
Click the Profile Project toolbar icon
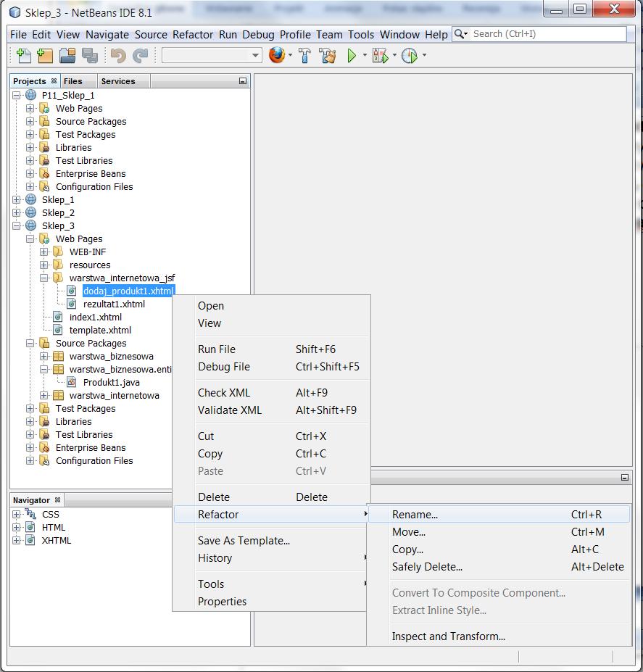click(410, 56)
